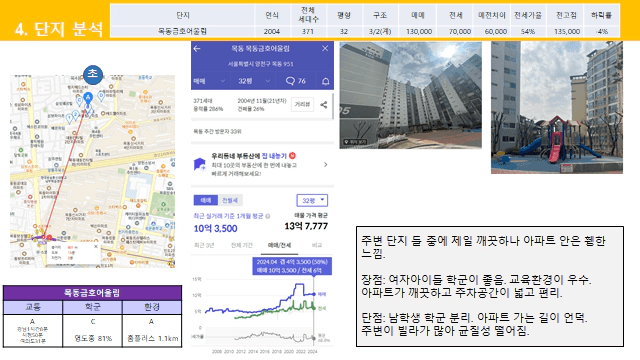Open the comments bubble showing 76
Screen dimensions: 640x360
coord(296,81)
